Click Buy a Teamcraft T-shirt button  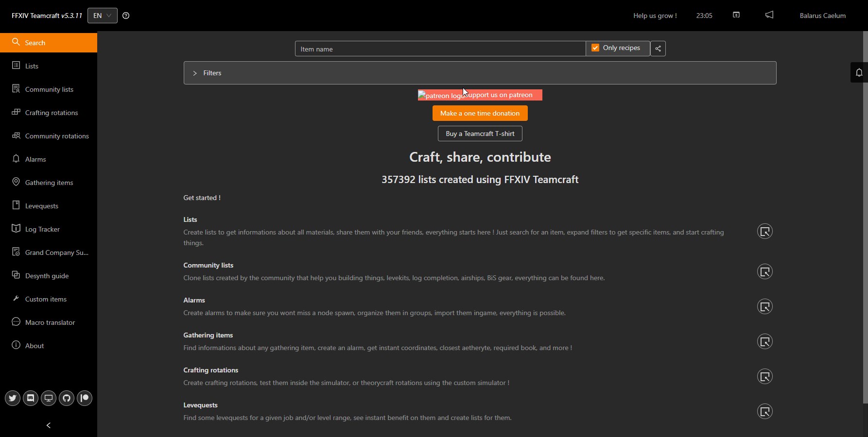click(480, 134)
